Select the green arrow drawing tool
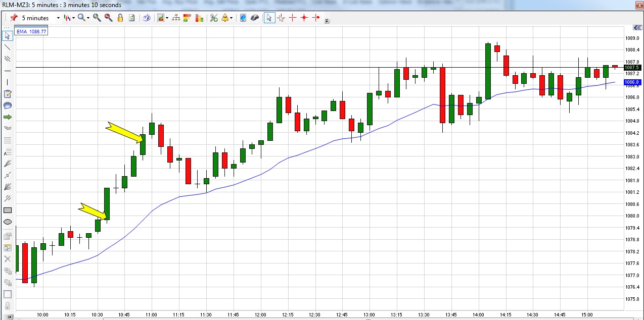Viewport: 644px width, 320px height. coord(8,117)
